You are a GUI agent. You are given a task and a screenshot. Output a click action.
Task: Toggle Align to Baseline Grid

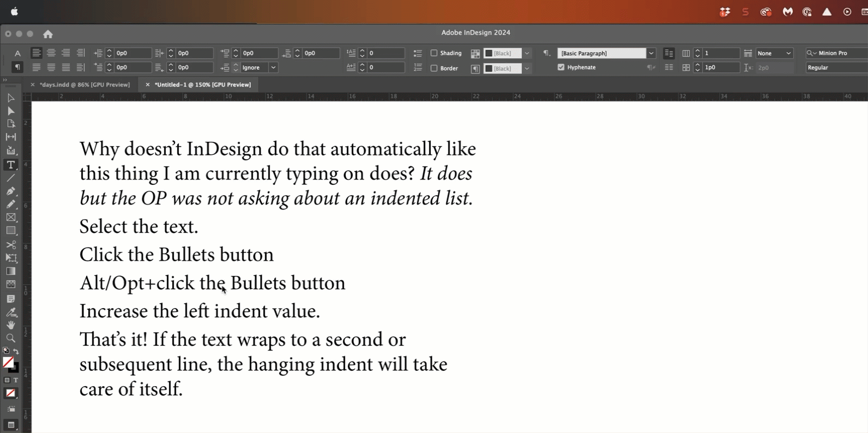669,68
